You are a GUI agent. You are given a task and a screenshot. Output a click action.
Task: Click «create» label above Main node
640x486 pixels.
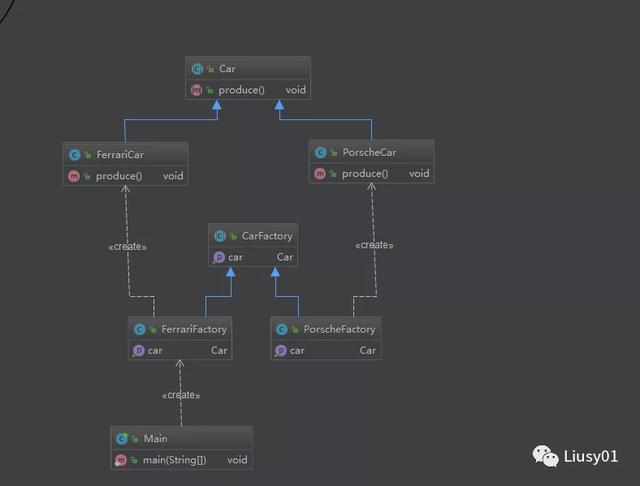pyautogui.click(x=180, y=395)
